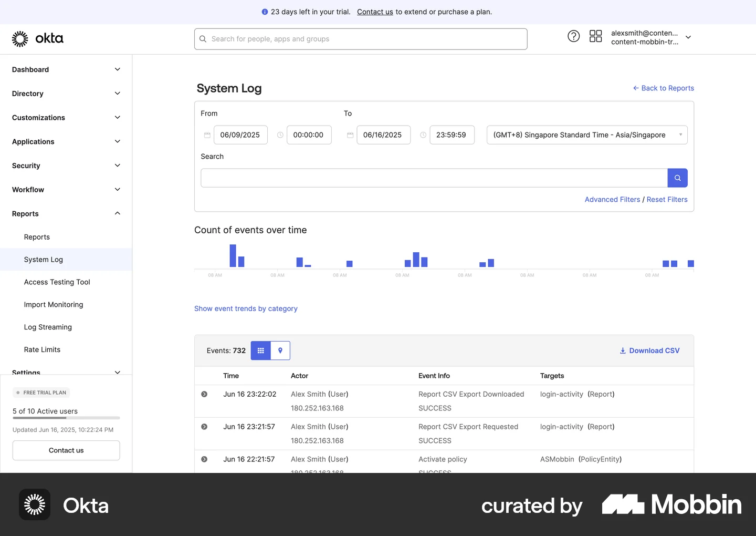Open Reports submenu item
756x536 pixels.
click(x=37, y=237)
